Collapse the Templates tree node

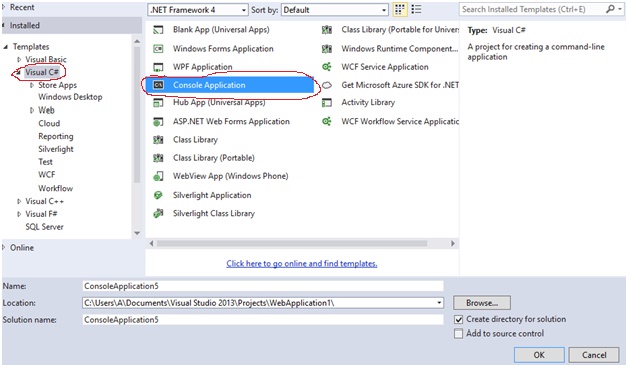tap(6, 47)
